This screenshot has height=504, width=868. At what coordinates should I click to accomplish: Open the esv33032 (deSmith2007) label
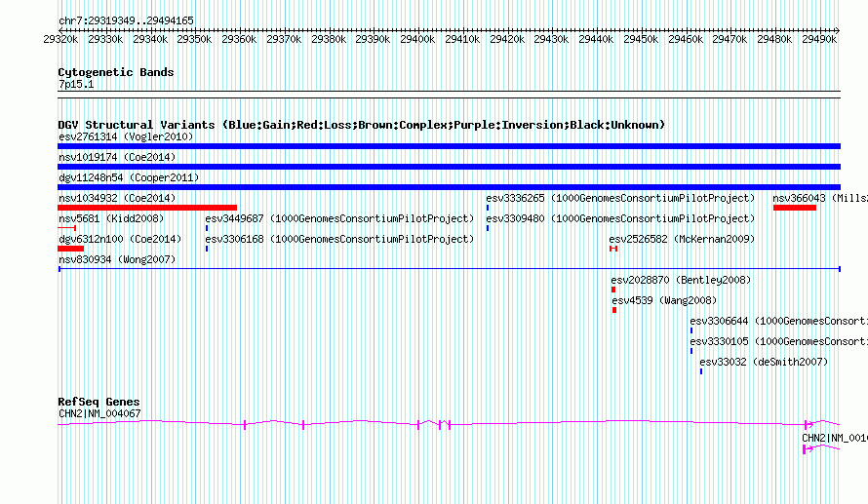764,362
